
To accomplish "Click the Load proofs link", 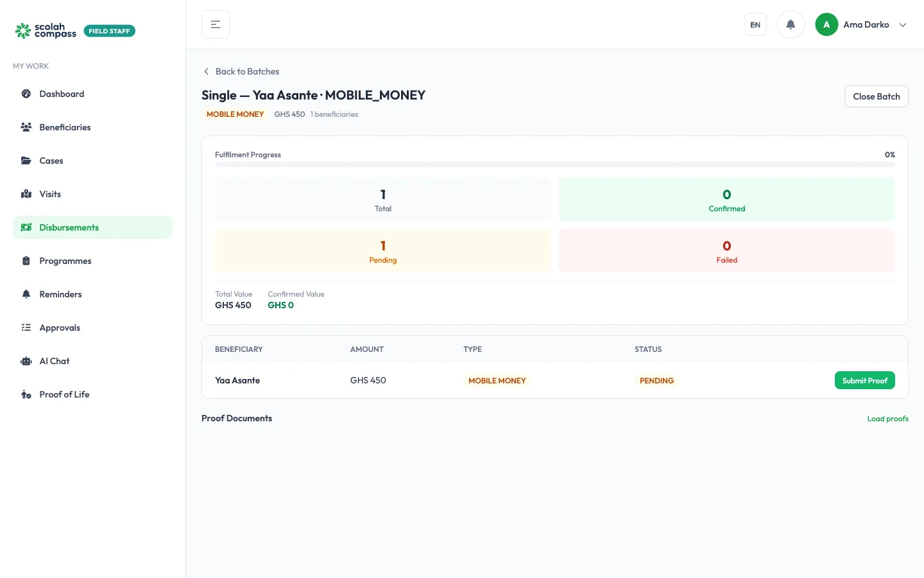I will tap(887, 419).
